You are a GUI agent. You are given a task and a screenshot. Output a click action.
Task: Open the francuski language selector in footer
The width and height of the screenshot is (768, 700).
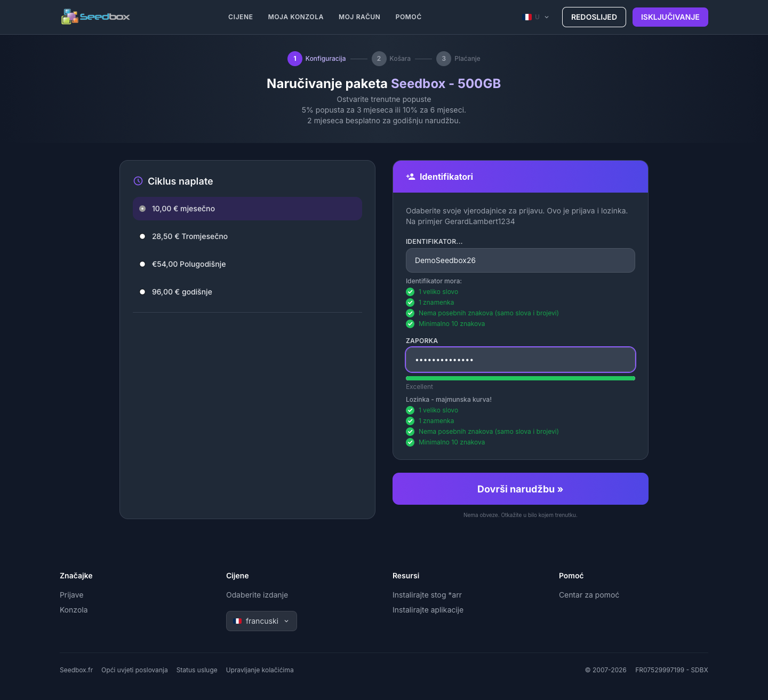pos(261,621)
